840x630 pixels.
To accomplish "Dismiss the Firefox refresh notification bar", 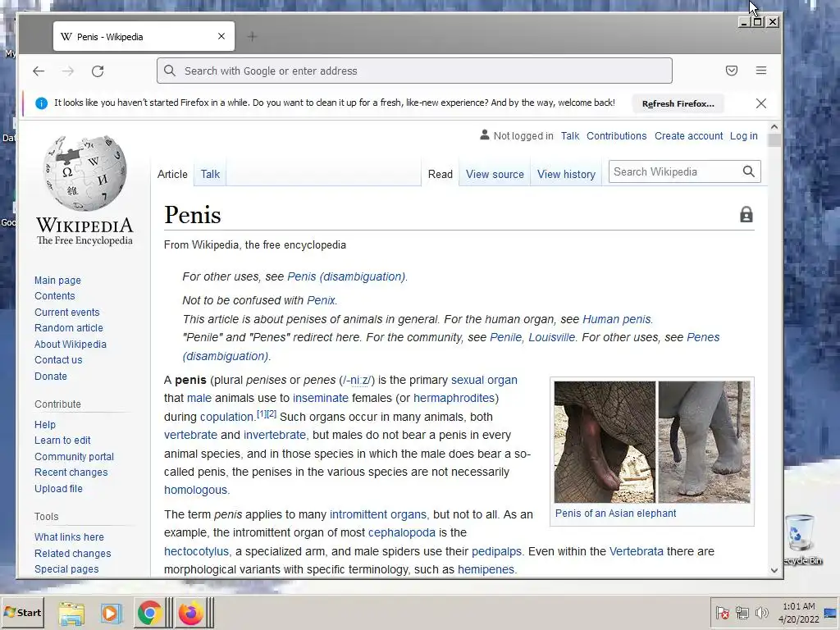I will click(761, 103).
